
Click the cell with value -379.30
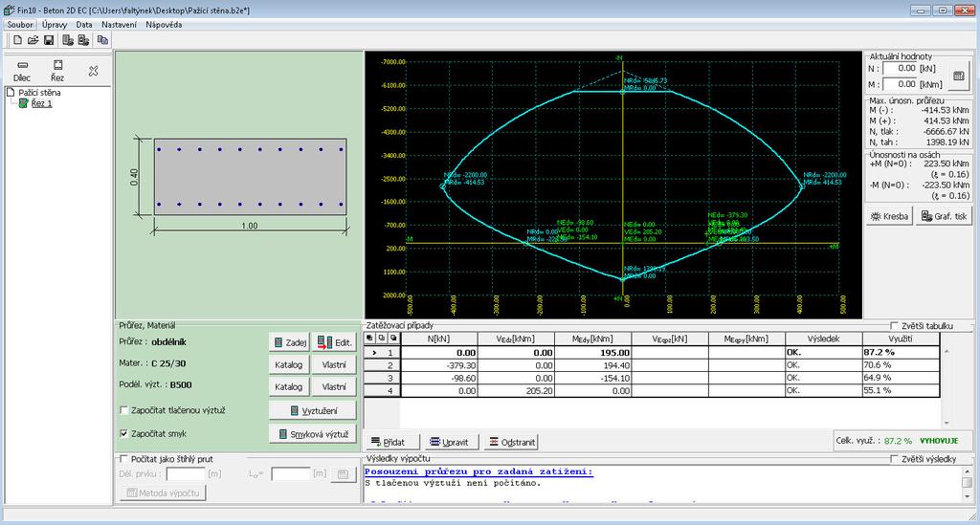[x=439, y=365]
